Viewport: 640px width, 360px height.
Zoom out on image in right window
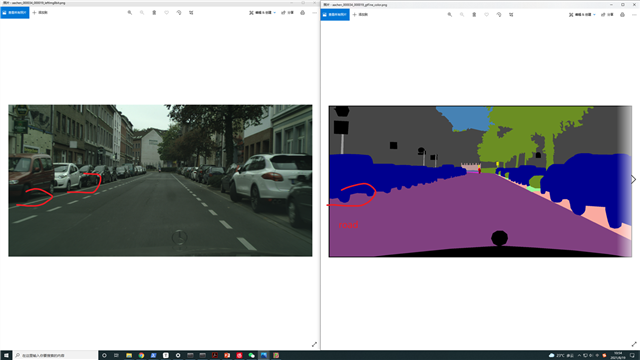(x=462, y=15)
